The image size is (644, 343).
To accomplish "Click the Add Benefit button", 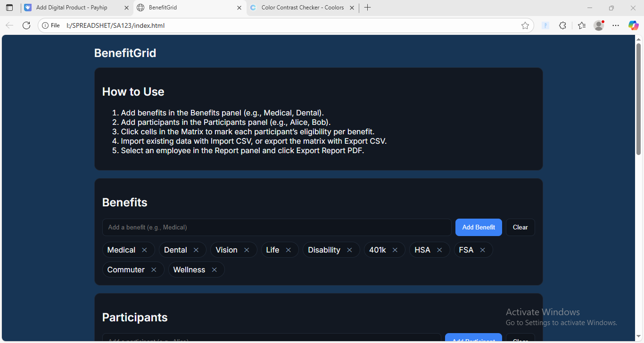I will (479, 228).
